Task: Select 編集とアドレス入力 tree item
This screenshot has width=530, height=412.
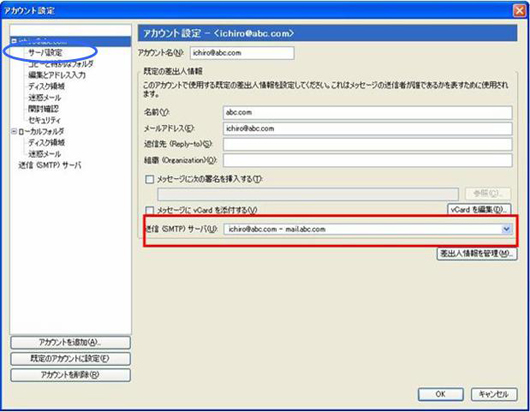Action: 57,75
